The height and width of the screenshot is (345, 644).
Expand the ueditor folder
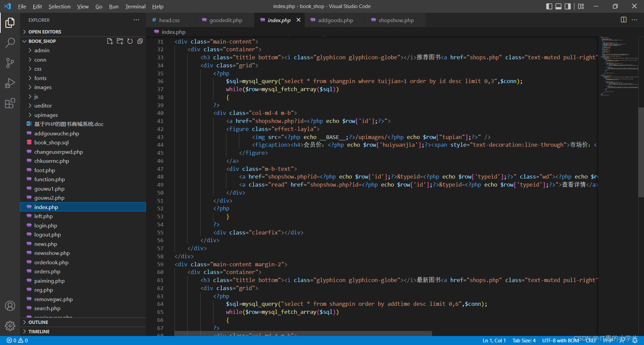(x=43, y=106)
